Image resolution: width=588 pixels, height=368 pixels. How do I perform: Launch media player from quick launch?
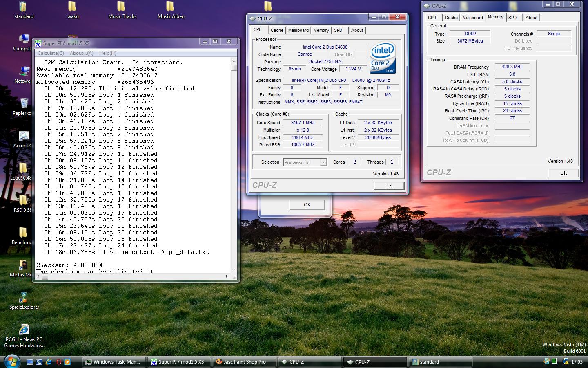click(67, 362)
